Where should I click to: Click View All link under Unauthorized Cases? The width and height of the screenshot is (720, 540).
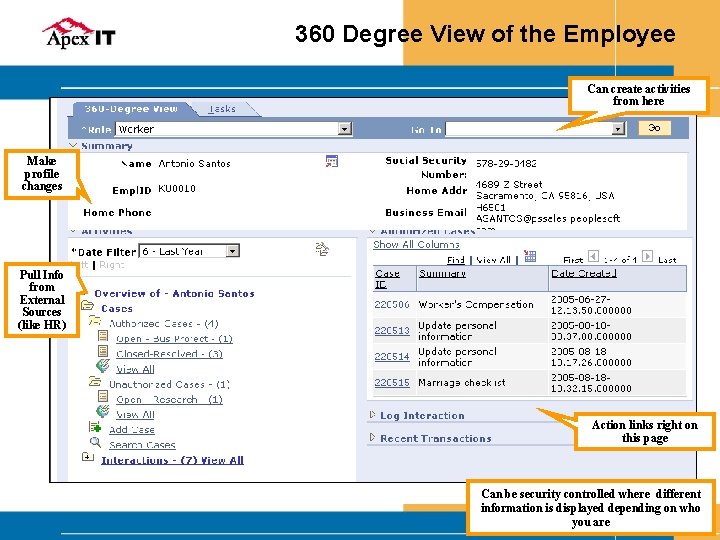135,415
